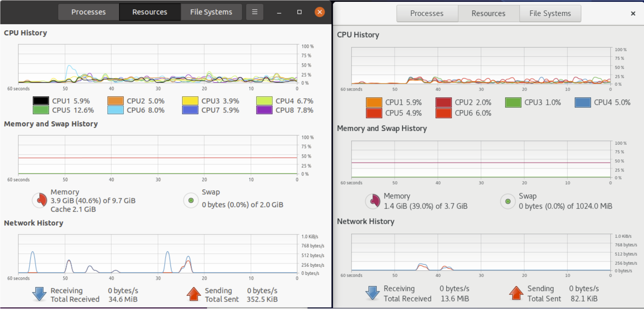Click right window red Sending arrow icon
This screenshot has height=309, width=644.
click(x=516, y=293)
